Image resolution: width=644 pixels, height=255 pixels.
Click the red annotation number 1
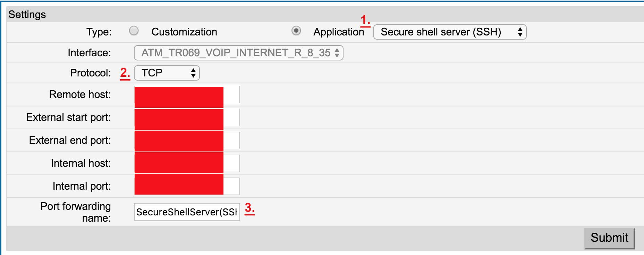[x=365, y=20]
